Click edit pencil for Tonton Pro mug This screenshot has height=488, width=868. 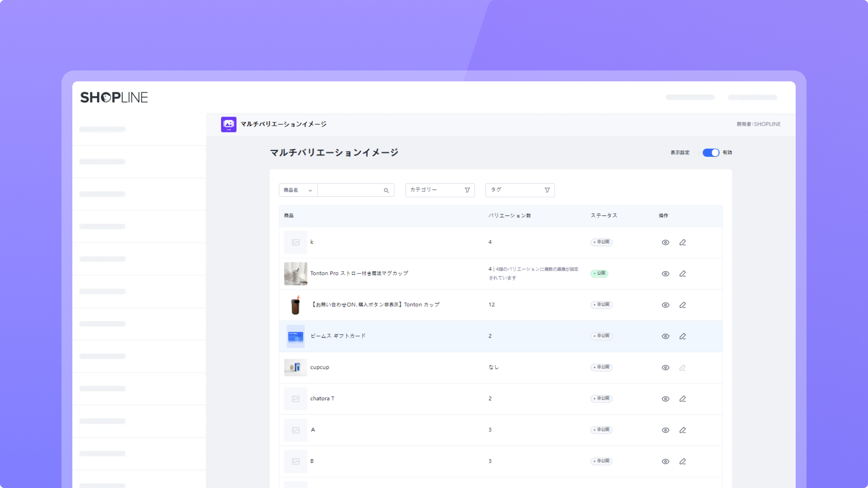tap(683, 274)
